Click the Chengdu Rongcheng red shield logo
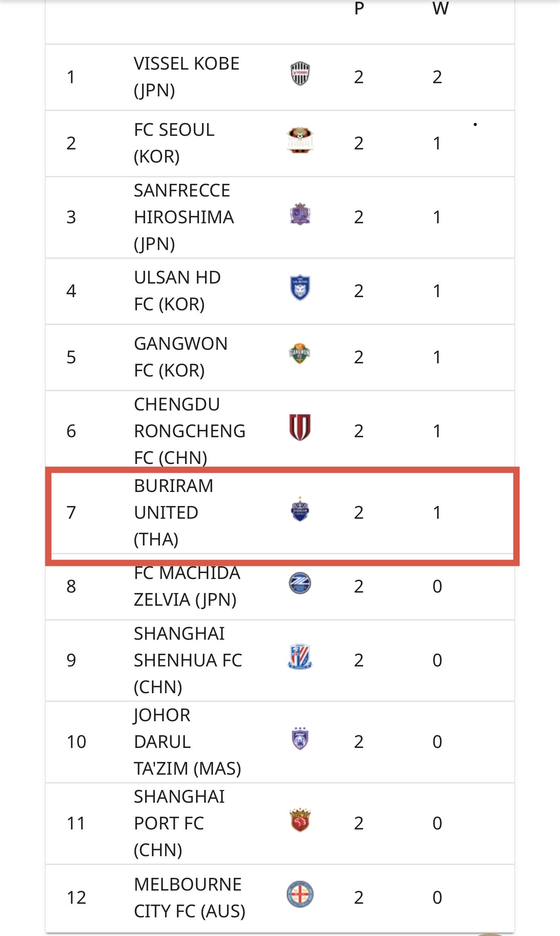Viewport: 560px width, 936px height. 300,427
